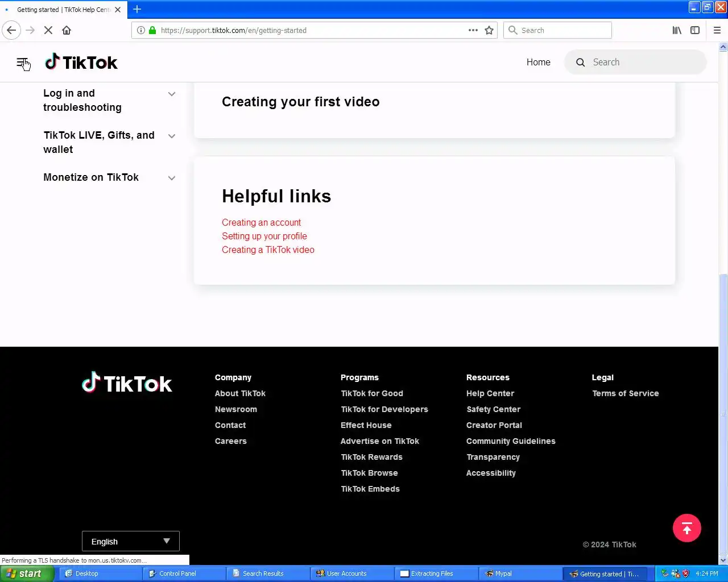Click the red back-to-top button
728x582 pixels.
686,528
